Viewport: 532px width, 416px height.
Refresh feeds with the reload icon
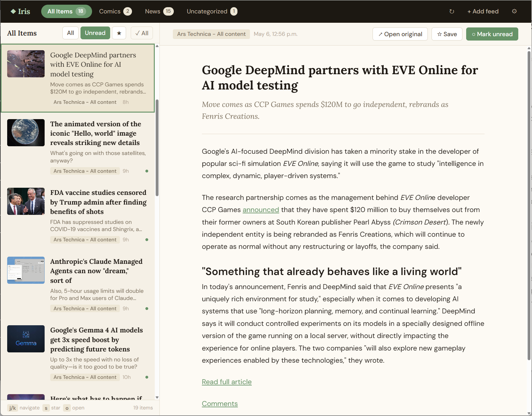pos(451,12)
